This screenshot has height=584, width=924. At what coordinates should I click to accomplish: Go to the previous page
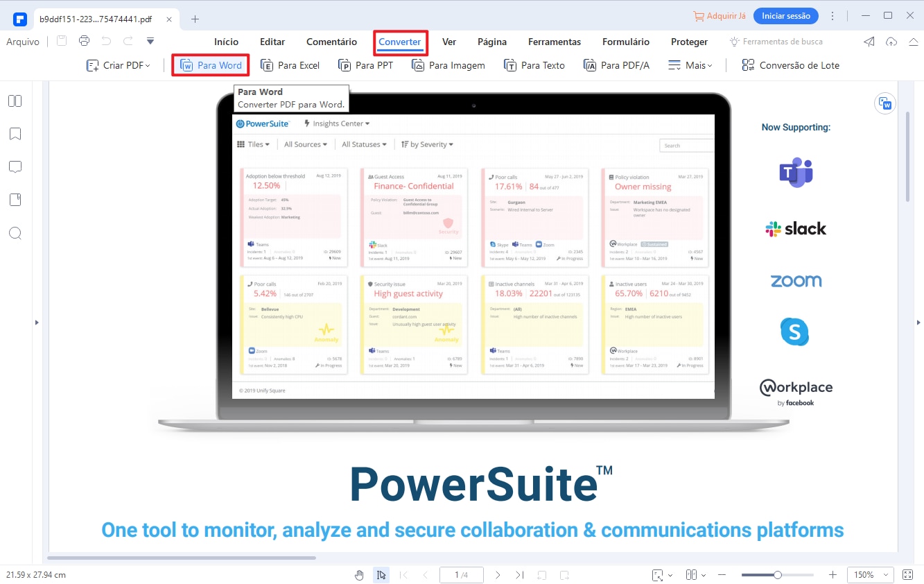(x=425, y=575)
